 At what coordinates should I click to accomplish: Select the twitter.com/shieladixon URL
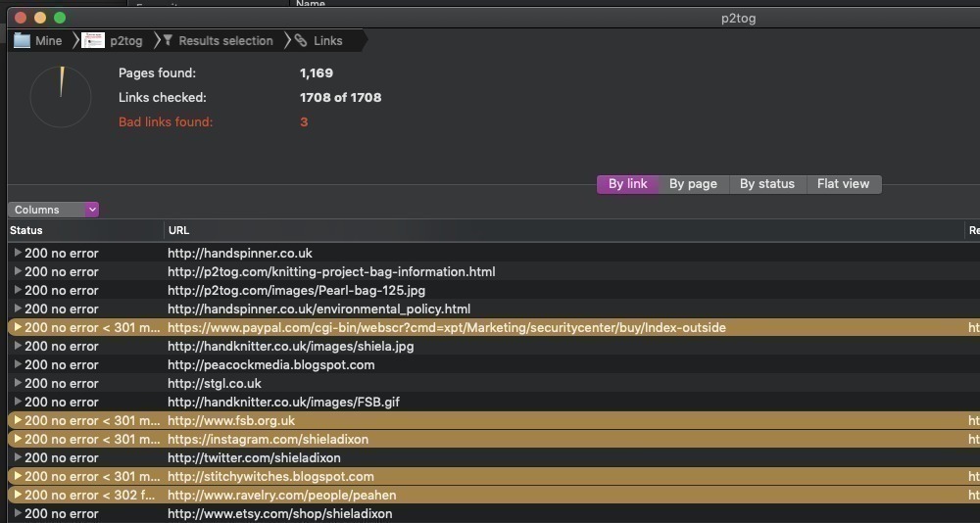click(x=254, y=457)
